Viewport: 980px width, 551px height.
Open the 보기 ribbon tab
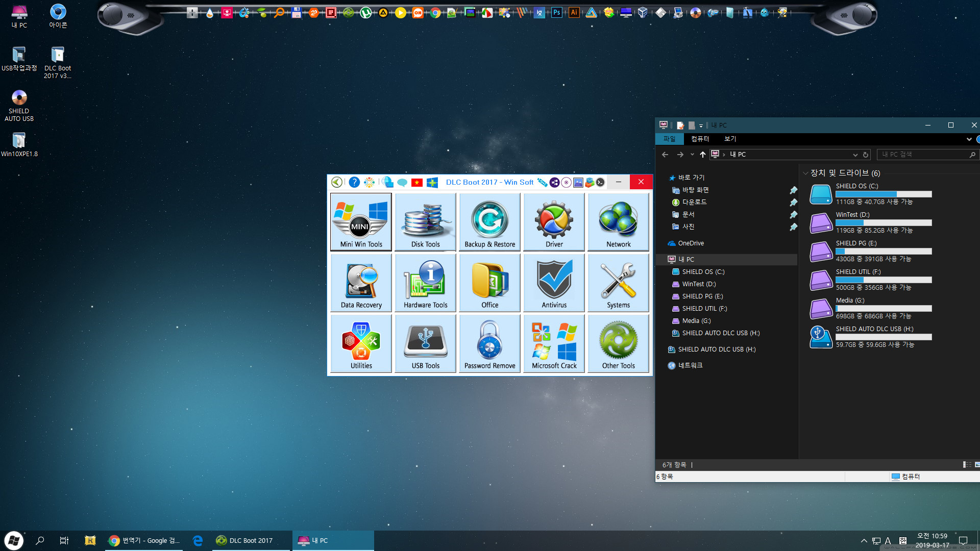(730, 139)
